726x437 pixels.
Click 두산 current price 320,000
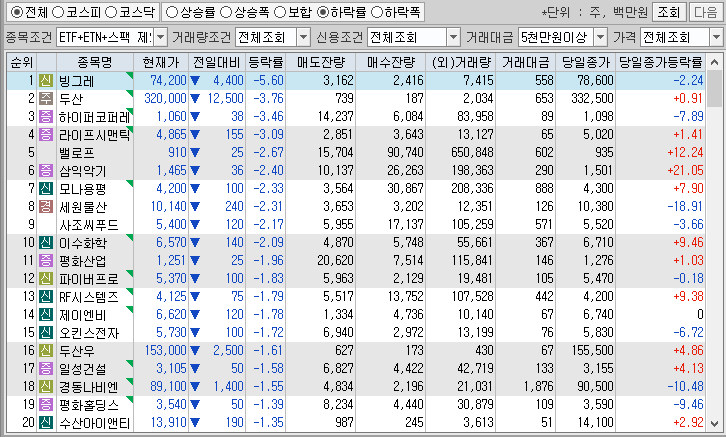point(165,99)
